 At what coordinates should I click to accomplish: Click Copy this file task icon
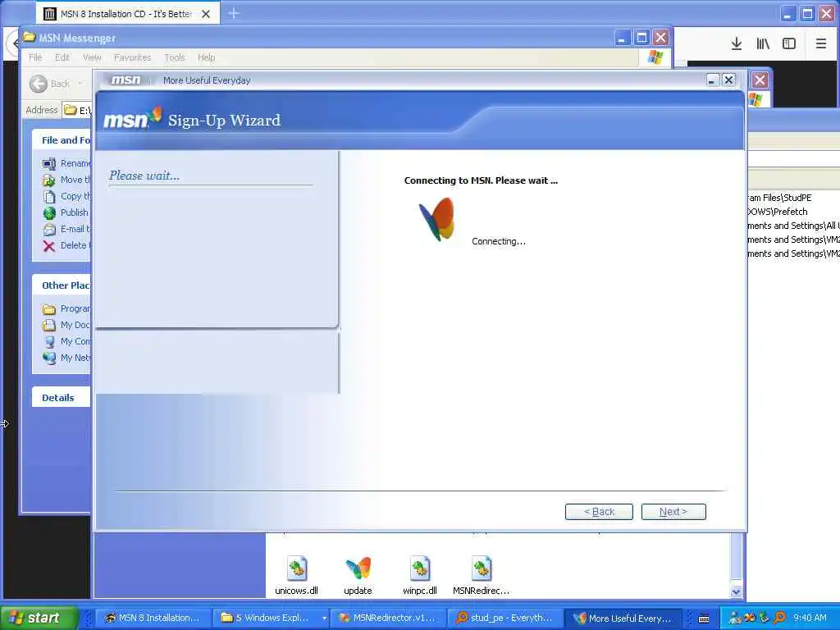pos(48,197)
